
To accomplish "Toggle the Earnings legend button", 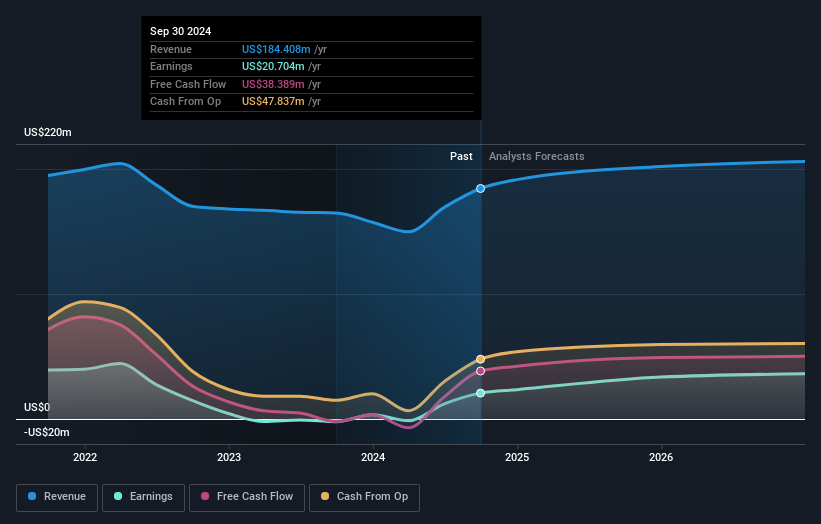I will (x=143, y=497).
